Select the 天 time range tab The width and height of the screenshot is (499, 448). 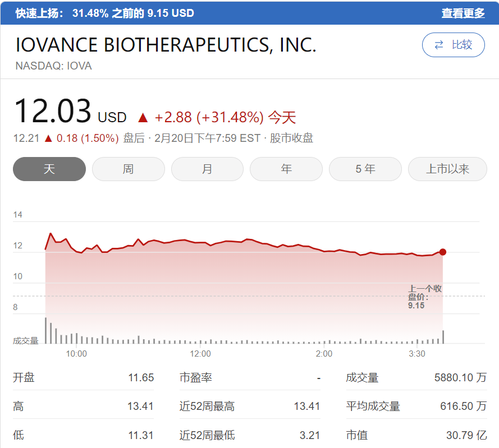(49, 169)
